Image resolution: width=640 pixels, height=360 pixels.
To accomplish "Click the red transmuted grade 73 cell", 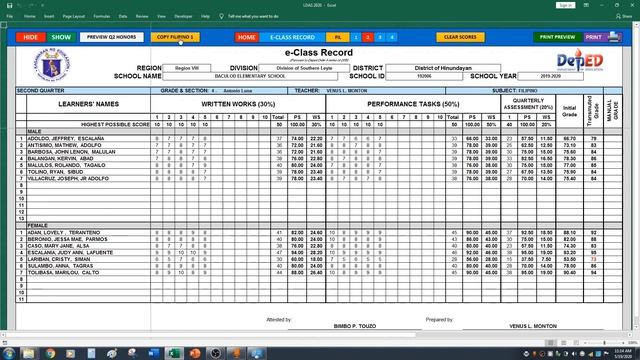I will [x=593, y=259].
